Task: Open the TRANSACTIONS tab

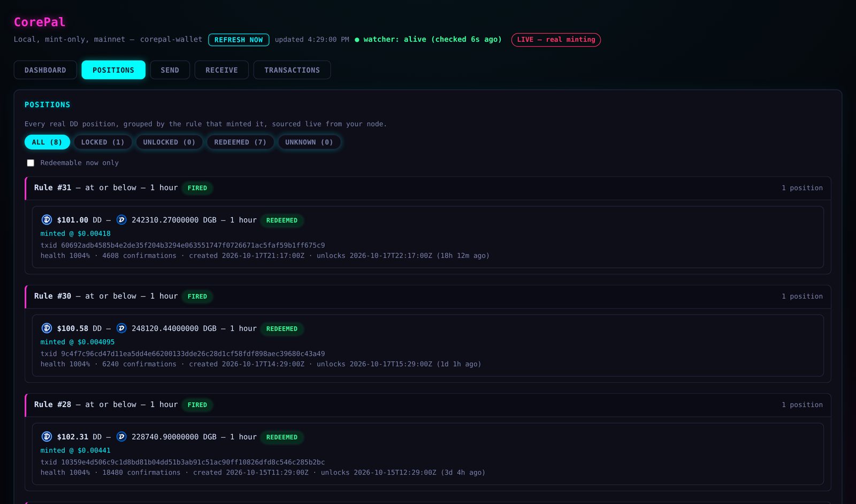Action: (292, 70)
